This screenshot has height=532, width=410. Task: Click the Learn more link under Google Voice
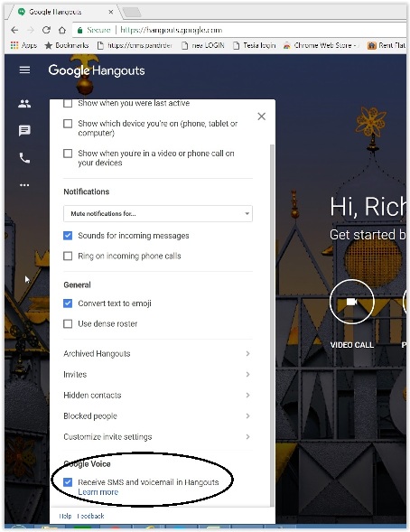98,492
